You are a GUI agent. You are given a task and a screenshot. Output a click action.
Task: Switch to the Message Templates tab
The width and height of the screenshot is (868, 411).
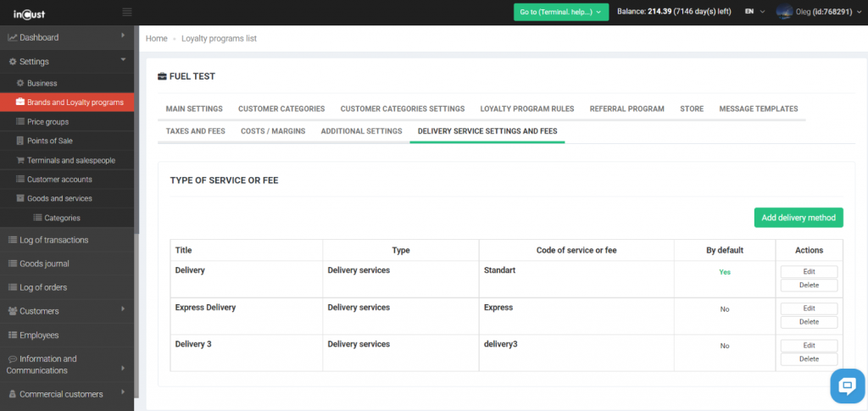[x=758, y=108]
